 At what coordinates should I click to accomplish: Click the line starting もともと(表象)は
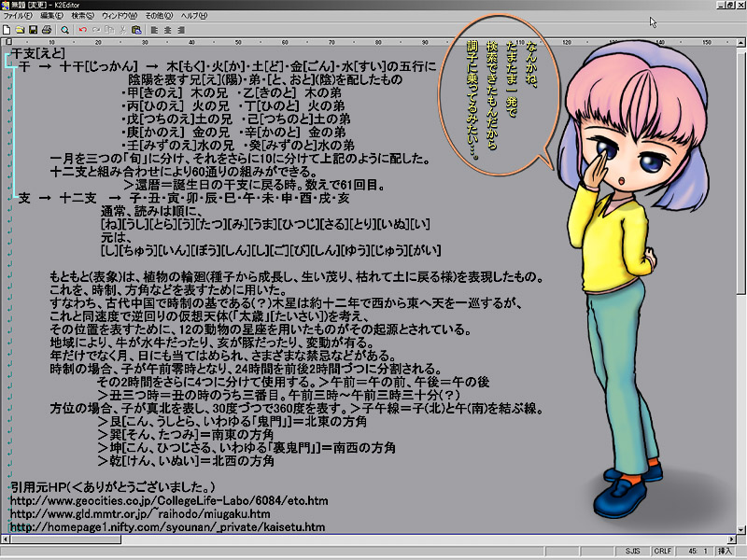click(x=296, y=276)
